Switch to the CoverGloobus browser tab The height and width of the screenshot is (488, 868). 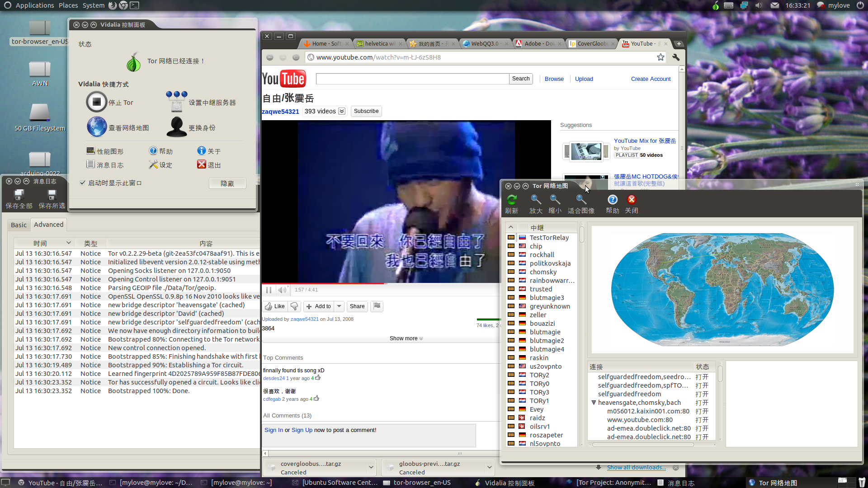click(592, 43)
